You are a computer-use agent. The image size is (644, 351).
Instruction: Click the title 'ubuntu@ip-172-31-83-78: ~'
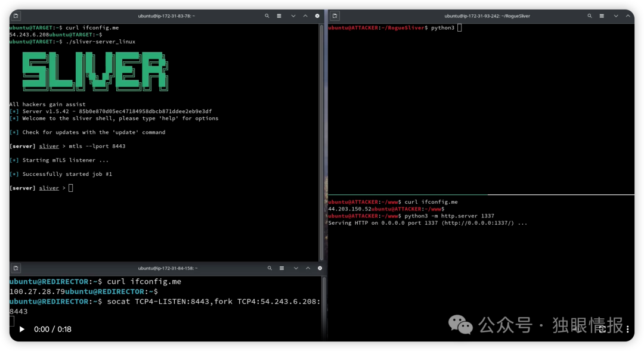[x=166, y=16]
